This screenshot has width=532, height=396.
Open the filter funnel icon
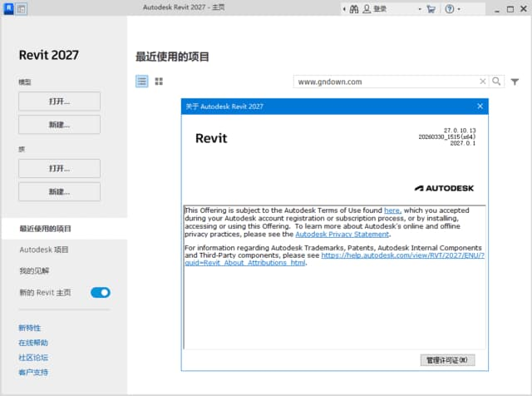pos(515,82)
